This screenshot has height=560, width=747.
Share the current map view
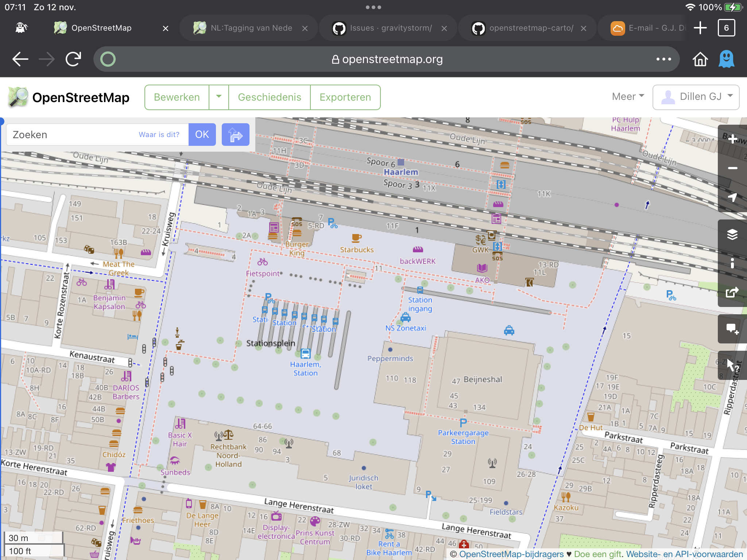733,292
